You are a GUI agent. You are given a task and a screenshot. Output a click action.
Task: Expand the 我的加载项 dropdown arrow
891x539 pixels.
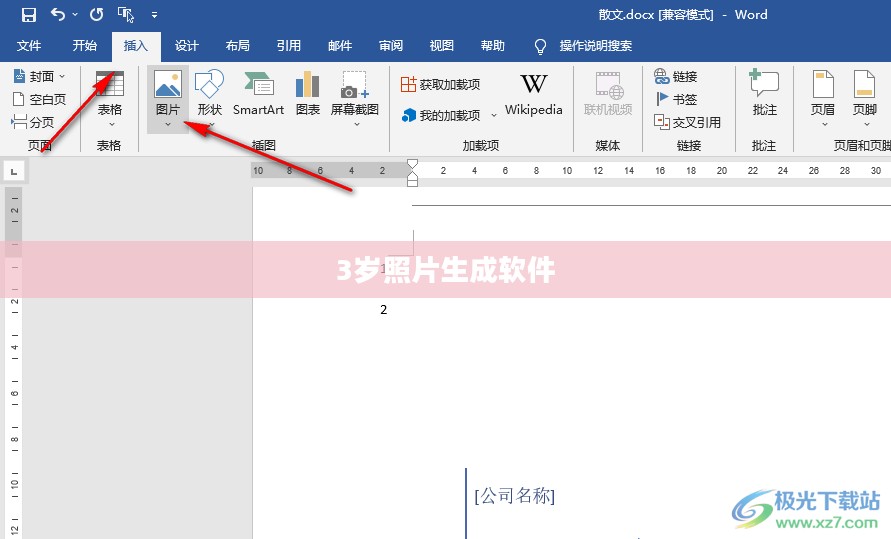(494, 115)
